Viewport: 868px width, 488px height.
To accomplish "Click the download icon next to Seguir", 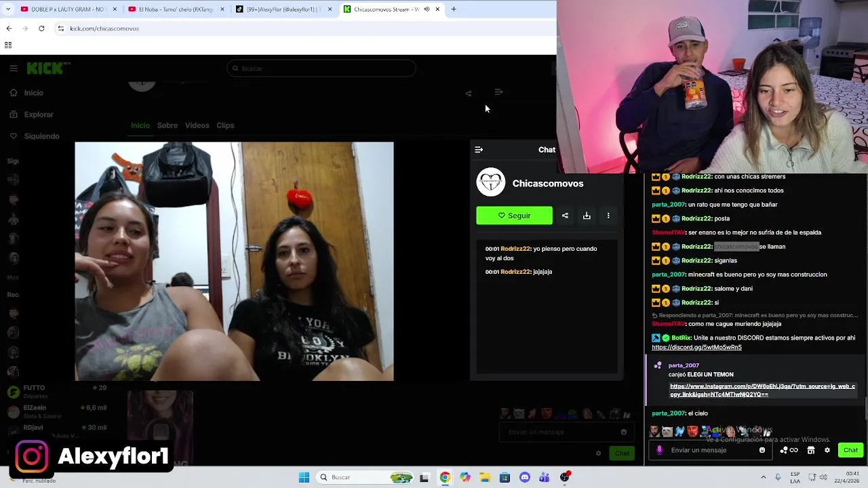I will tap(587, 216).
